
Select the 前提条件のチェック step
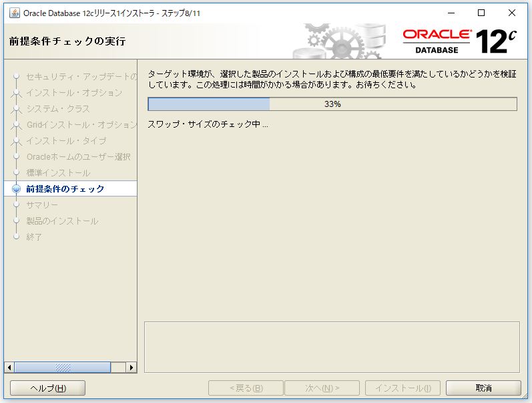pyautogui.click(x=65, y=188)
